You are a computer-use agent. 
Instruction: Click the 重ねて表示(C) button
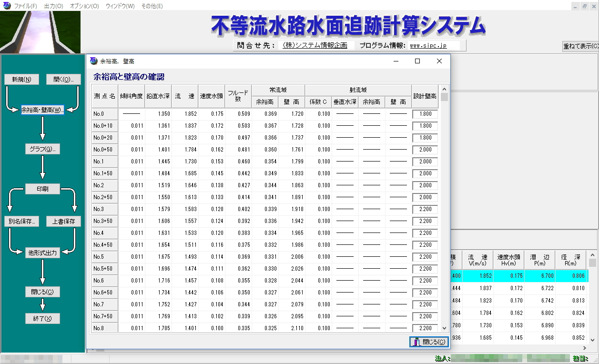581,46
